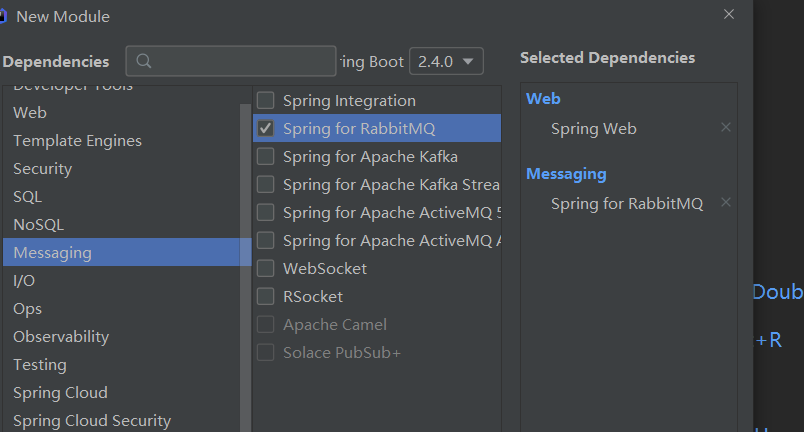Enable Spring Integration checkbox
This screenshot has height=432, width=804.
[266, 100]
